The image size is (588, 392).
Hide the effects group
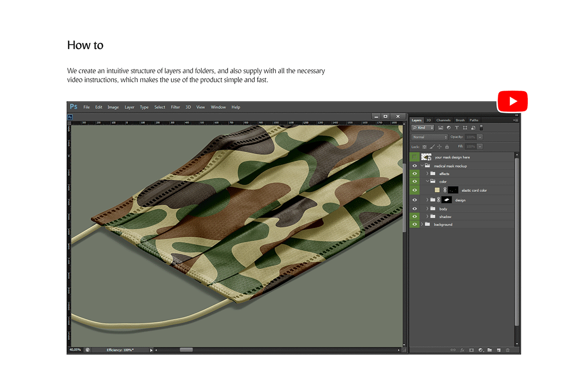[x=414, y=174]
